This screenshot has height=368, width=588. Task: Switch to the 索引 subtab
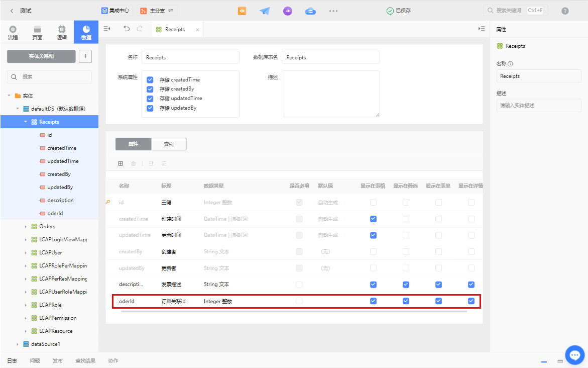point(169,144)
